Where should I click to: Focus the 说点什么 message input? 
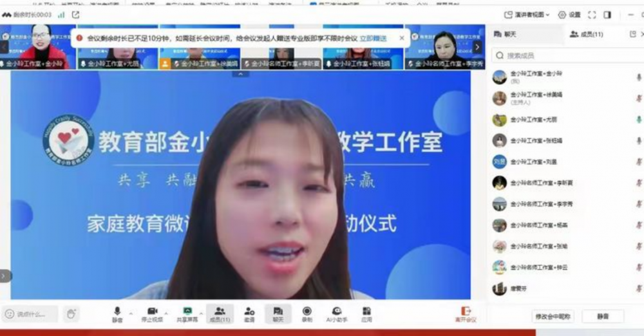tap(30, 314)
